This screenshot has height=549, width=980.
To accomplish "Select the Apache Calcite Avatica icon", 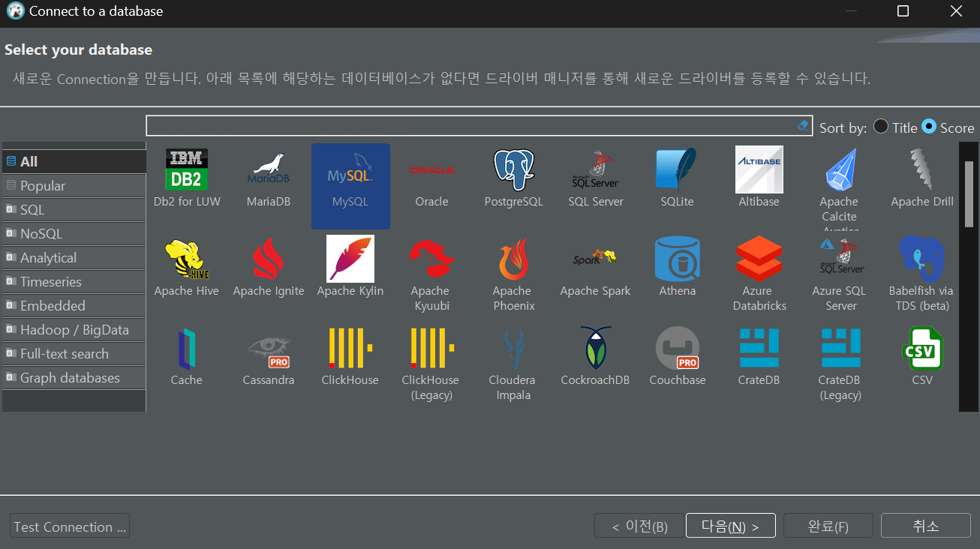I will coord(840,169).
